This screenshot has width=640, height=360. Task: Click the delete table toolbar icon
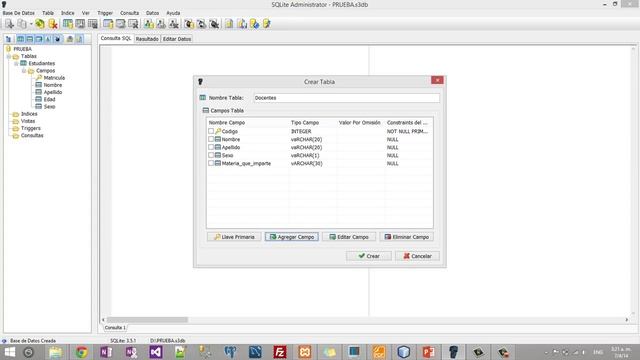[93, 24]
